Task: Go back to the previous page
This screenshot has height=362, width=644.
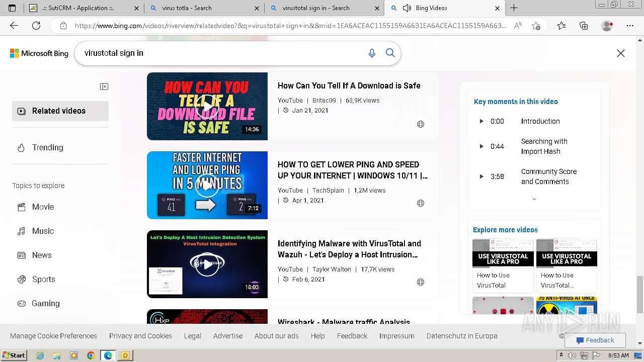Action: click(14, 26)
